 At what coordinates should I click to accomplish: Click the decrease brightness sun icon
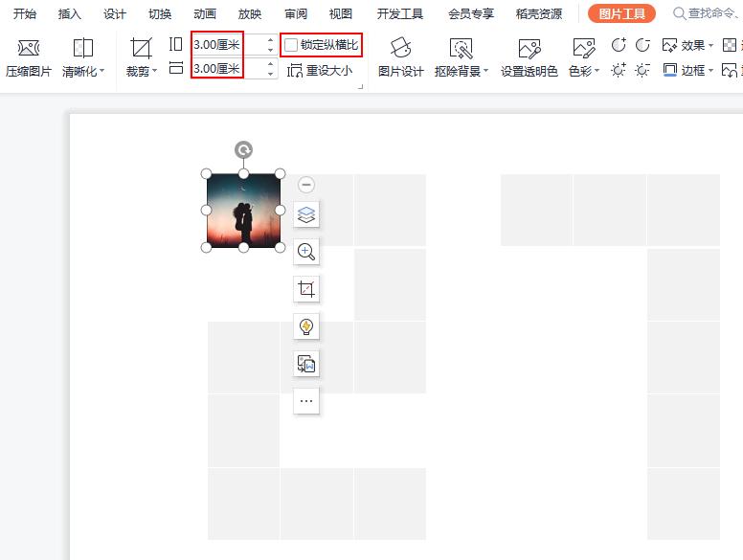pos(642,70)
